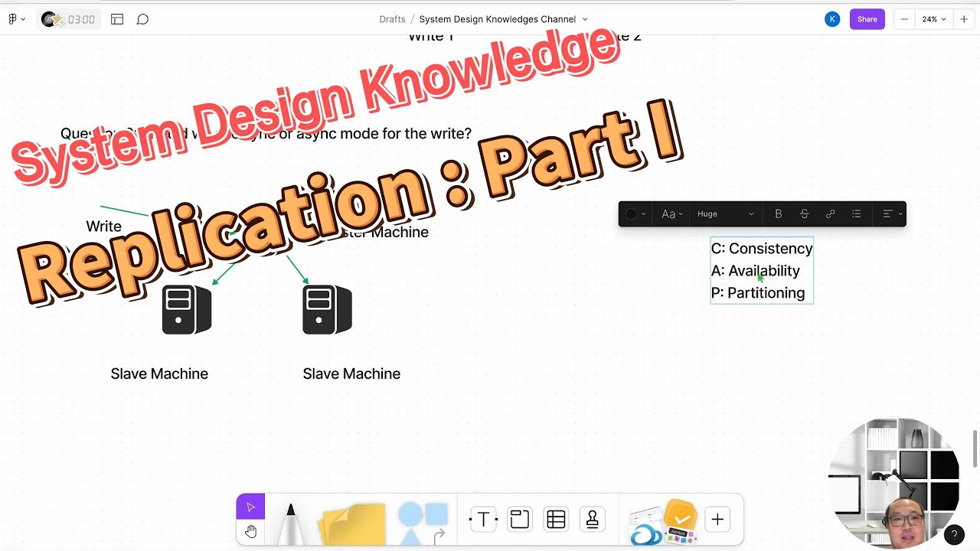The image size is (980, 551).
Task: Toggle bulleted list formatting
Action: 856,214
